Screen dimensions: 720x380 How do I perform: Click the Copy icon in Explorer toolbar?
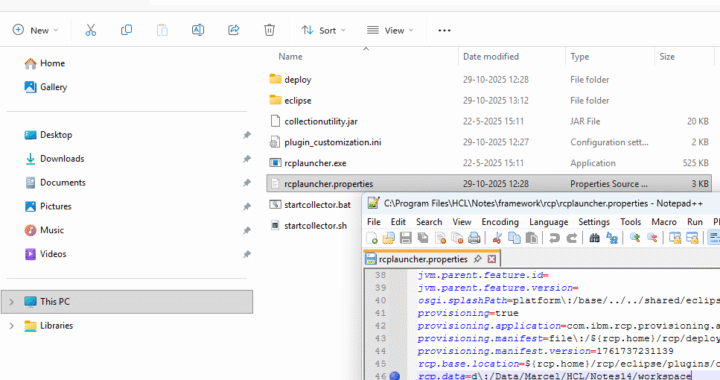tap(126, 30)
